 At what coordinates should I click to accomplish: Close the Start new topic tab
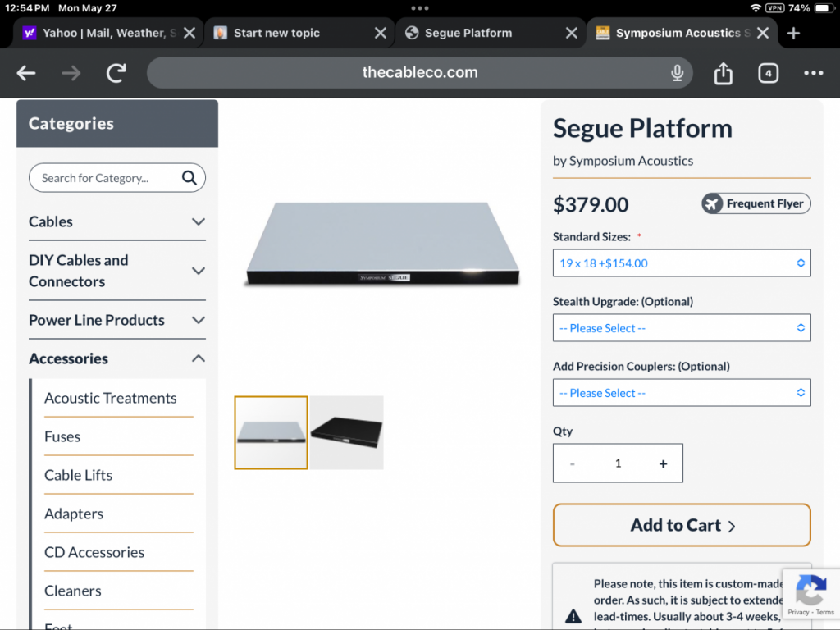click(x=381, y=33)
